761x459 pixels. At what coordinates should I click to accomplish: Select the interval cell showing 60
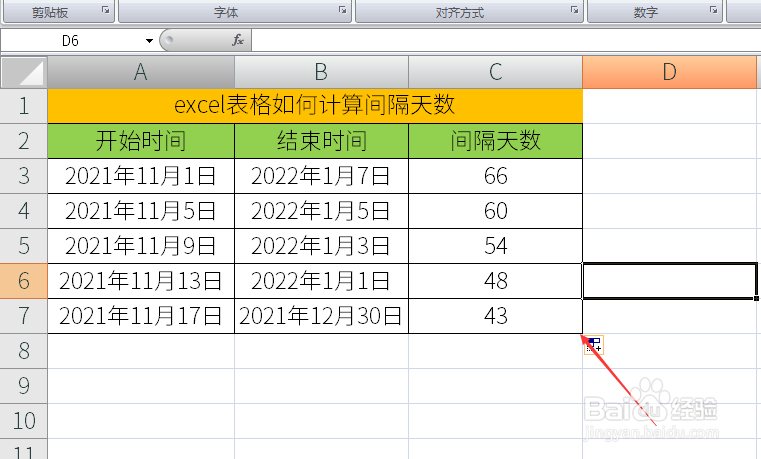(x=496, y=211)
